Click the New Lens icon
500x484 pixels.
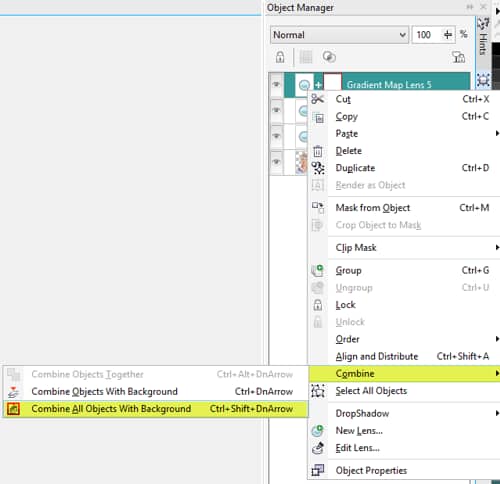pyautogui.click(x=317, y=431)
